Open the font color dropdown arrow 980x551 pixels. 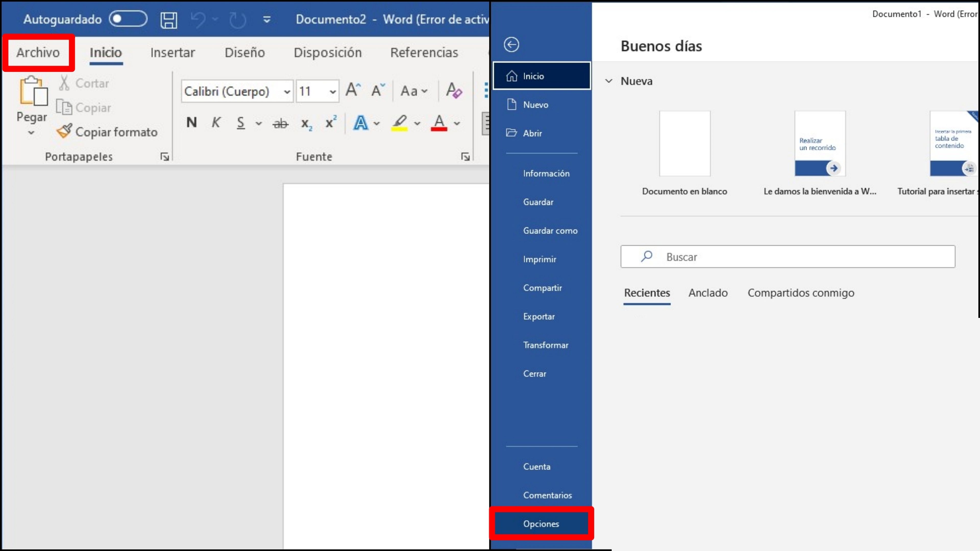(x=457, y=123)
